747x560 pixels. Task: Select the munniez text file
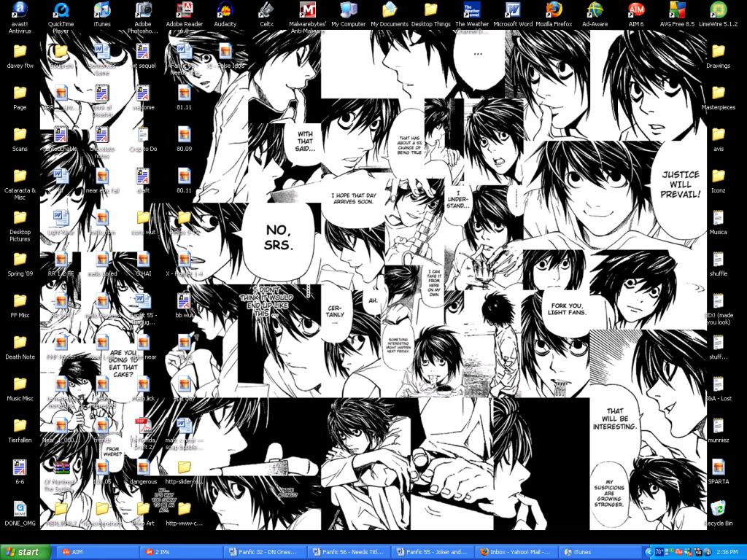[x=719, y=430]
